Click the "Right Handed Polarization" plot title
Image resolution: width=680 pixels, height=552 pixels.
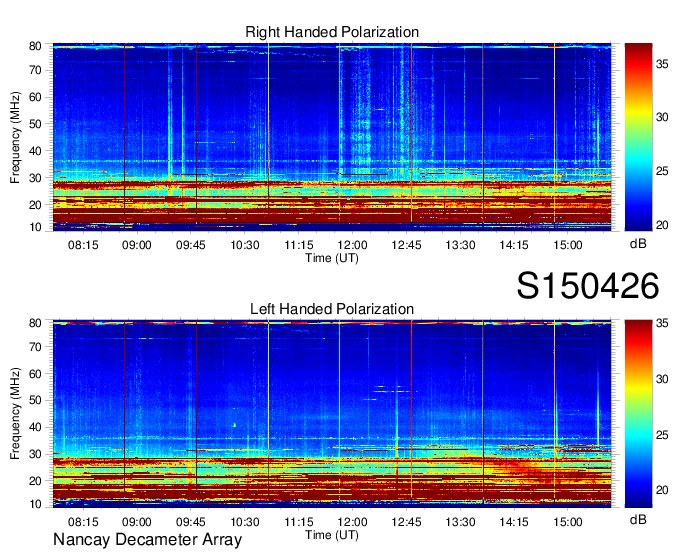[332, 32]
